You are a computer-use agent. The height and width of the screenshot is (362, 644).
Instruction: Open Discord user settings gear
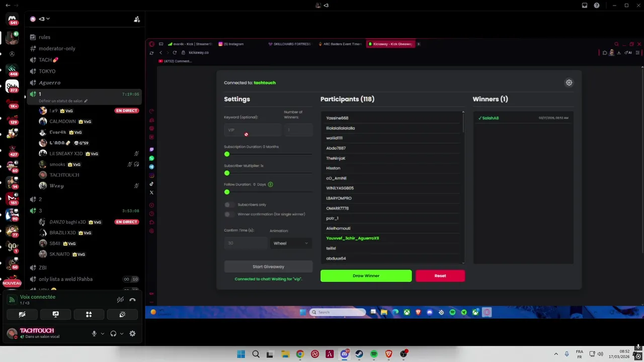pos(132,333)
